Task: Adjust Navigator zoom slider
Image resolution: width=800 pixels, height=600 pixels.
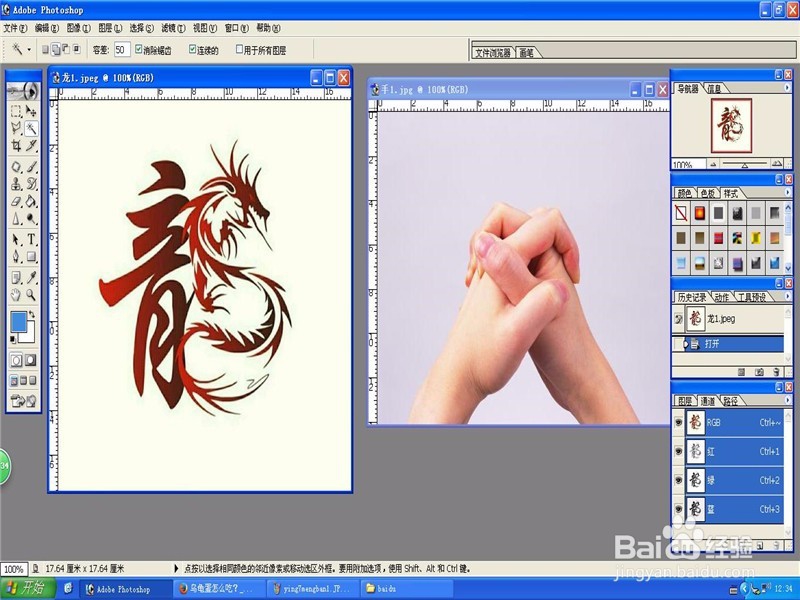Action: click(745, 164)
